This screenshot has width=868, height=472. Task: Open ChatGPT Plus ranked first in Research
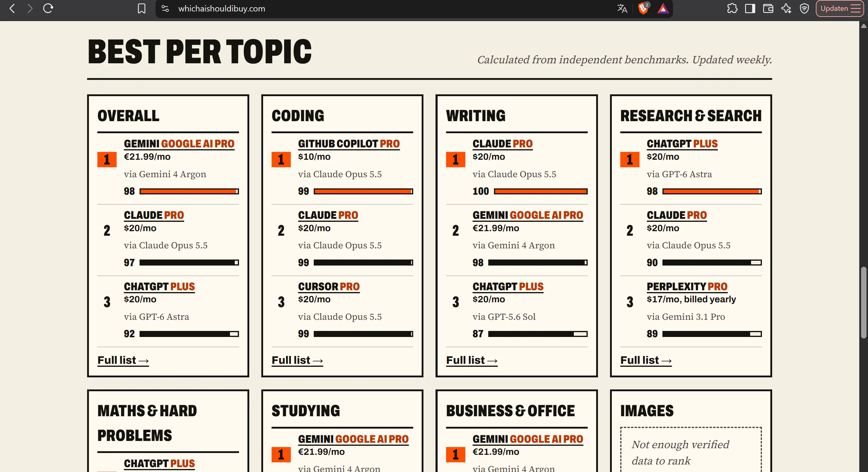click(682, 144)
